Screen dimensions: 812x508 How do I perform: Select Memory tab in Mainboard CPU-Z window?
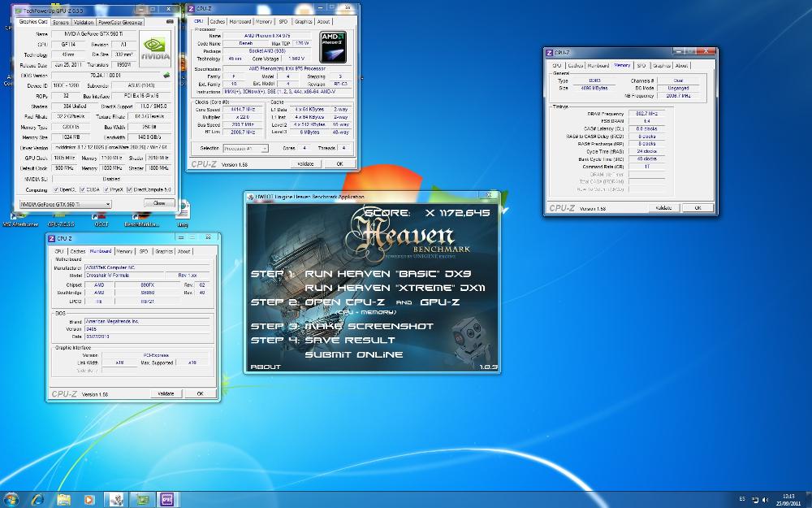pyautogui.click(x=124, y=251)
